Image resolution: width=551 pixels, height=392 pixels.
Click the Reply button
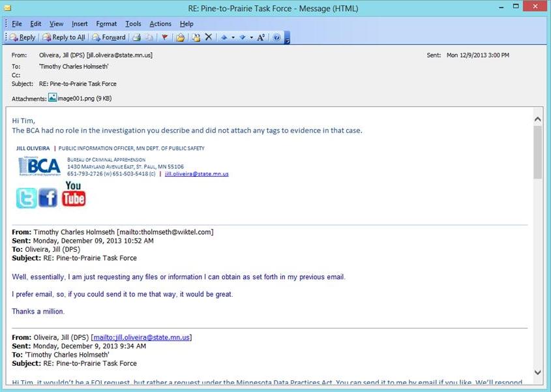pos(23,37)
